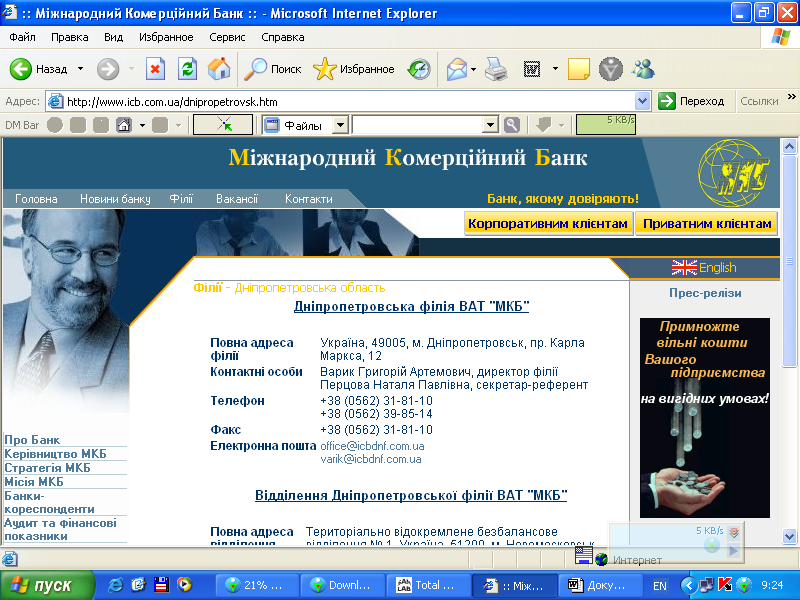
Task: Open the Back history dropdown arrow
Action: pyautogui.click(x=81, y=69)
